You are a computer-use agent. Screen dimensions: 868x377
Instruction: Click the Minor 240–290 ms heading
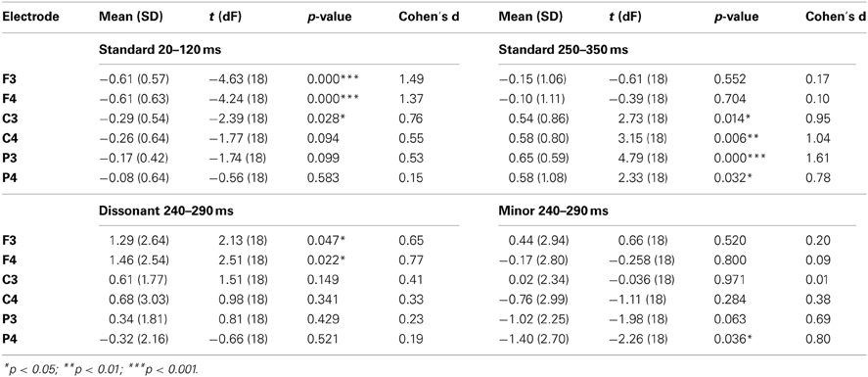point(554,211)
